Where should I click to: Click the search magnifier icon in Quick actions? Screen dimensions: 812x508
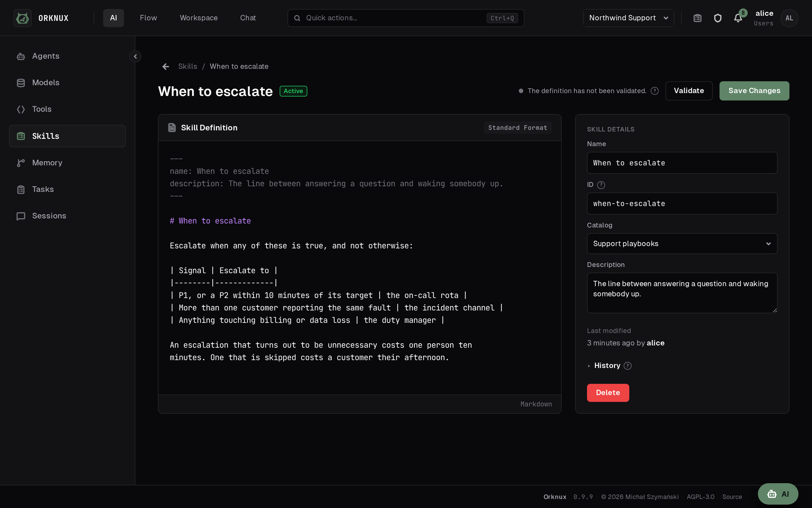click(297, 18)
